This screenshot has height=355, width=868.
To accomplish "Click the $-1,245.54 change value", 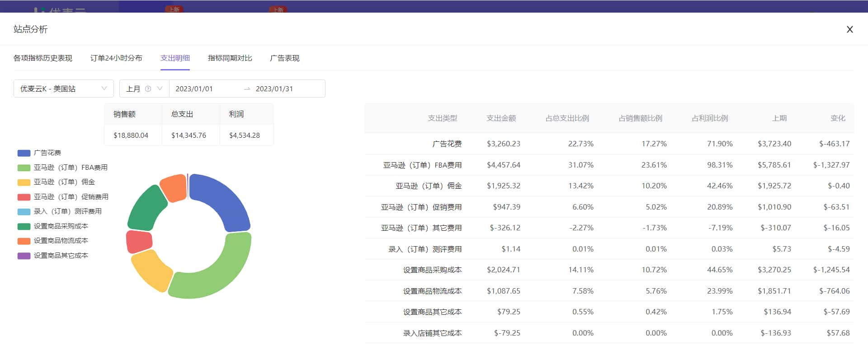I will click(x=831, y=270).
